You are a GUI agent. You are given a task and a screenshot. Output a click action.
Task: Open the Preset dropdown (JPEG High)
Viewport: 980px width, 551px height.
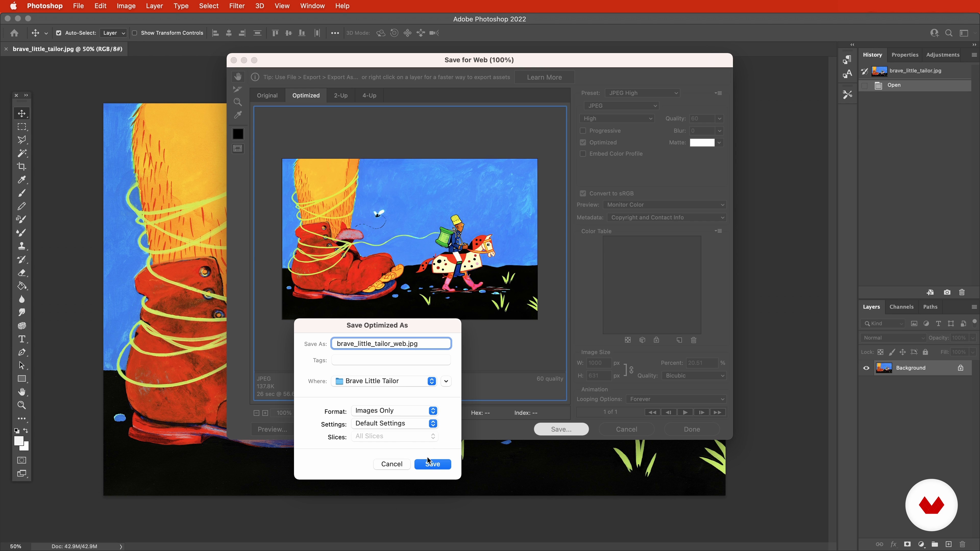[642, 93]
